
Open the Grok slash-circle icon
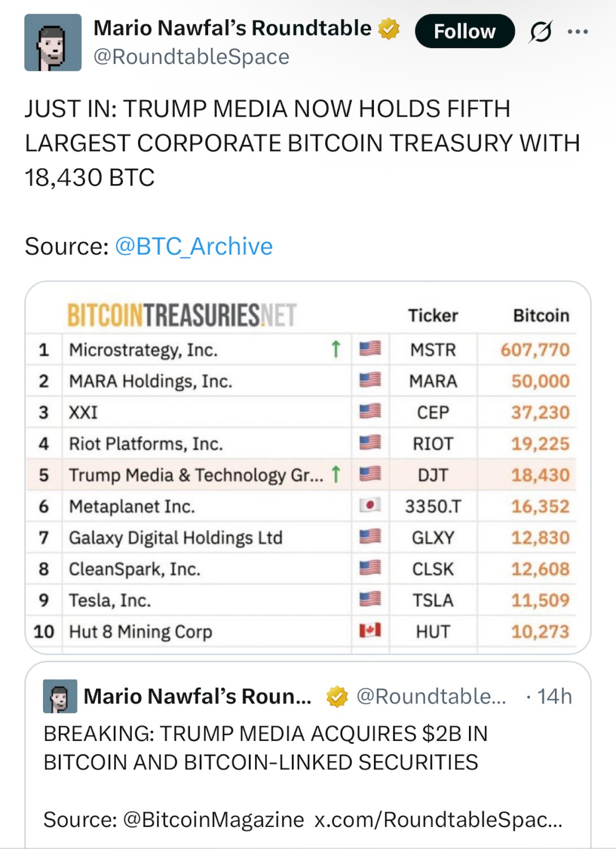[x=540, y=32]
